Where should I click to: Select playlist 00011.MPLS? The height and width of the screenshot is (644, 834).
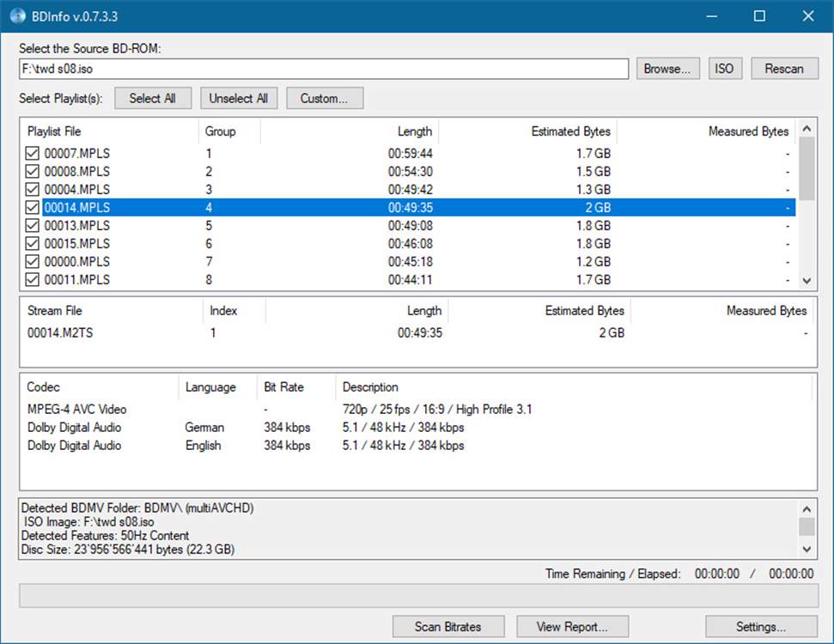pos(409,280)
